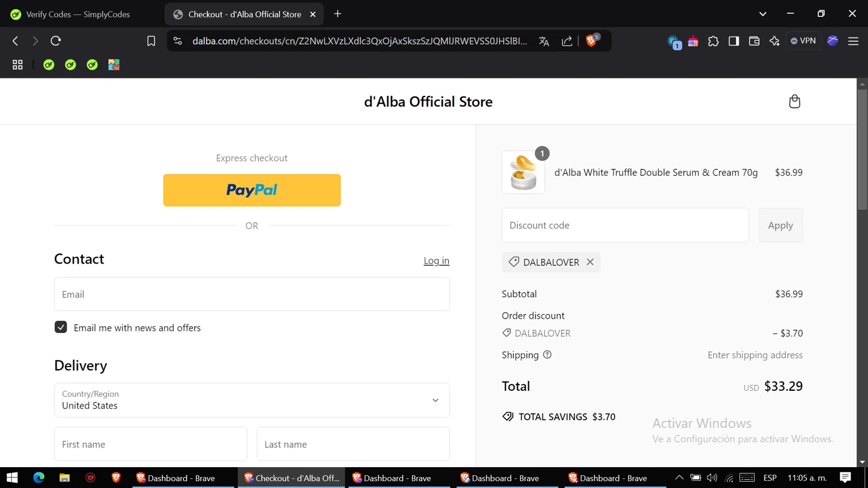Viewport: 868px width, 488px height.
Task: Focus the Discount code field
Action: point(625,225)
